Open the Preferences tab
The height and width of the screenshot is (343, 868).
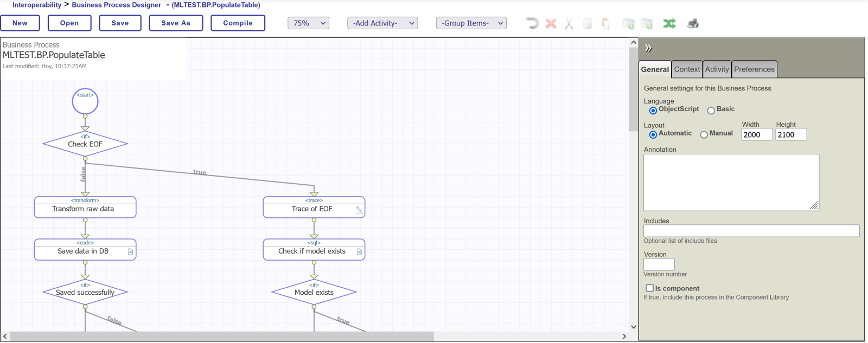[754, 69]
